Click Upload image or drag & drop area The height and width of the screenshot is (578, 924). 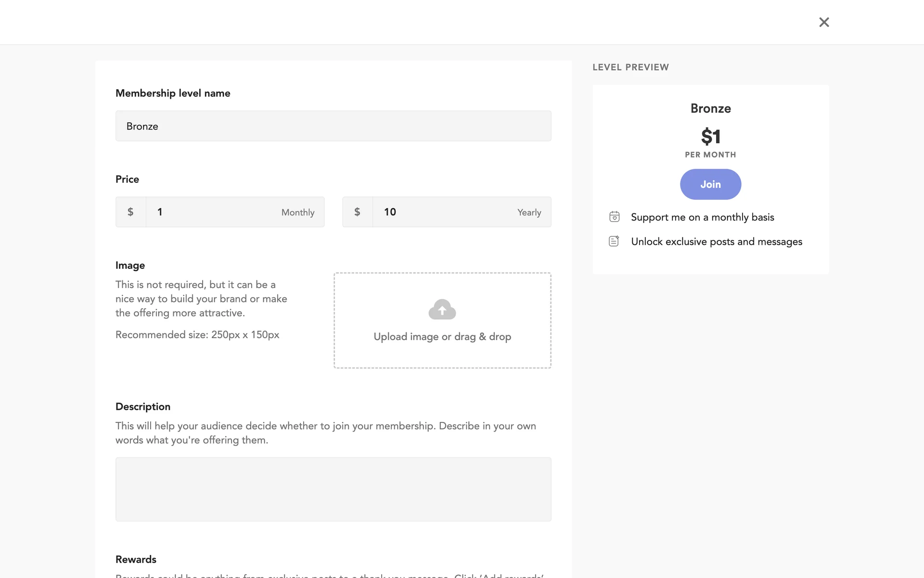tap(442, 337)
